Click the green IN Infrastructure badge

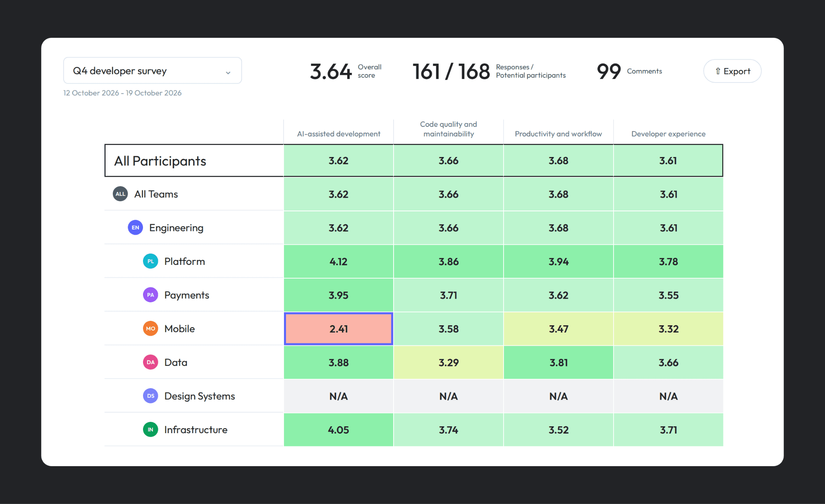click(151, 430)
